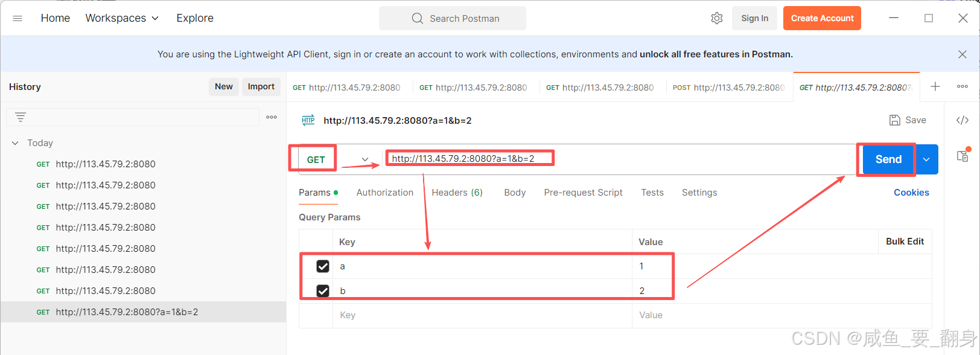Select history entry http://113.45.79.2:8080?a=1&b=2
This screenshot has height=355, width=980.
(x=143, y=312)
